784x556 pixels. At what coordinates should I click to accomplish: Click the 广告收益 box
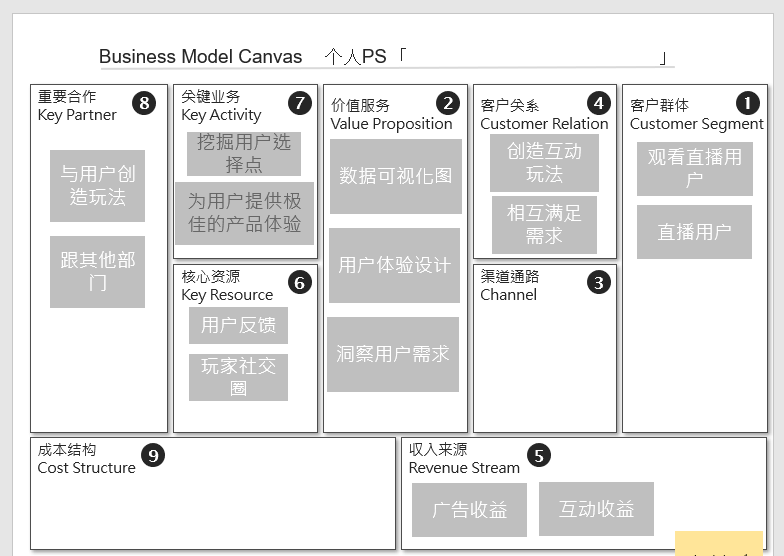(x=469, y=510)
